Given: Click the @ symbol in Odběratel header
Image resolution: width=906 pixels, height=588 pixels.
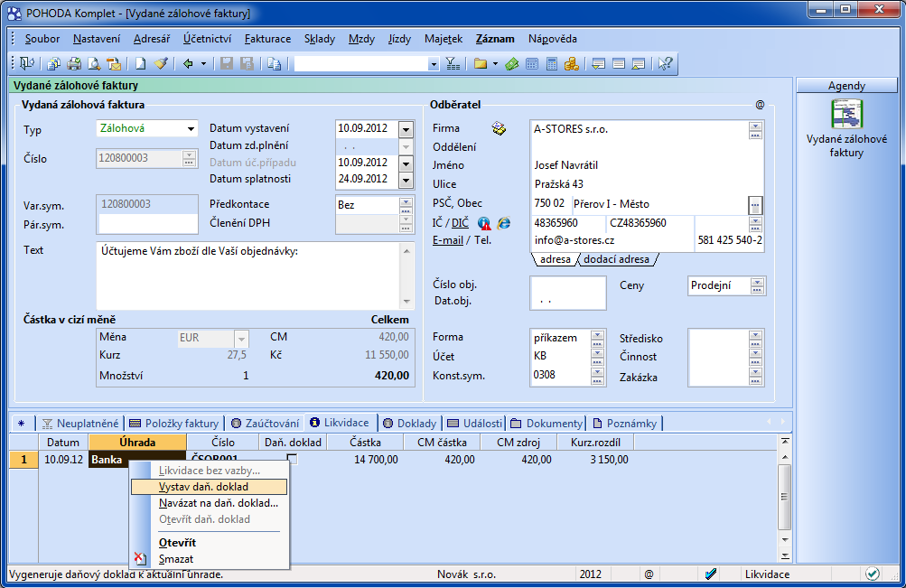Looking at the screenshot, I should 760,105.
